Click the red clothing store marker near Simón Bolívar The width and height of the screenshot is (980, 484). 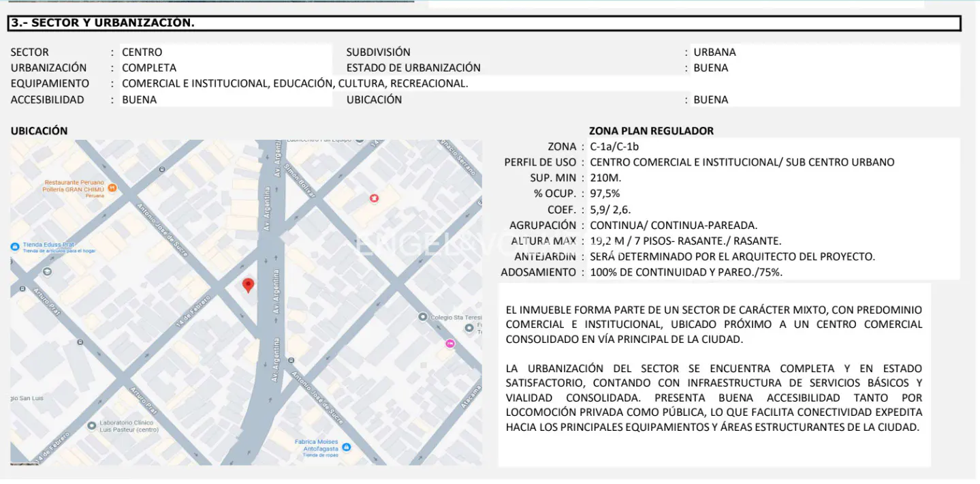pos(374,198)
